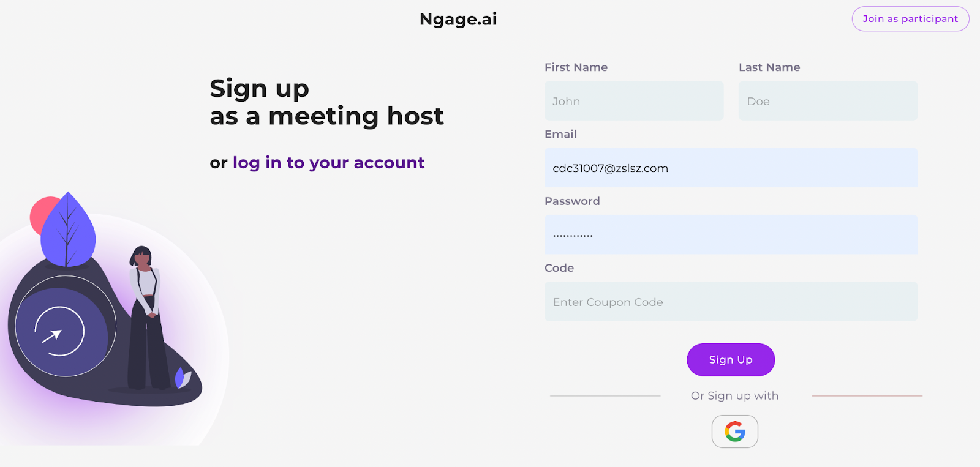
Task: Click the large blue leaf illustration
Action: (68, 230)
